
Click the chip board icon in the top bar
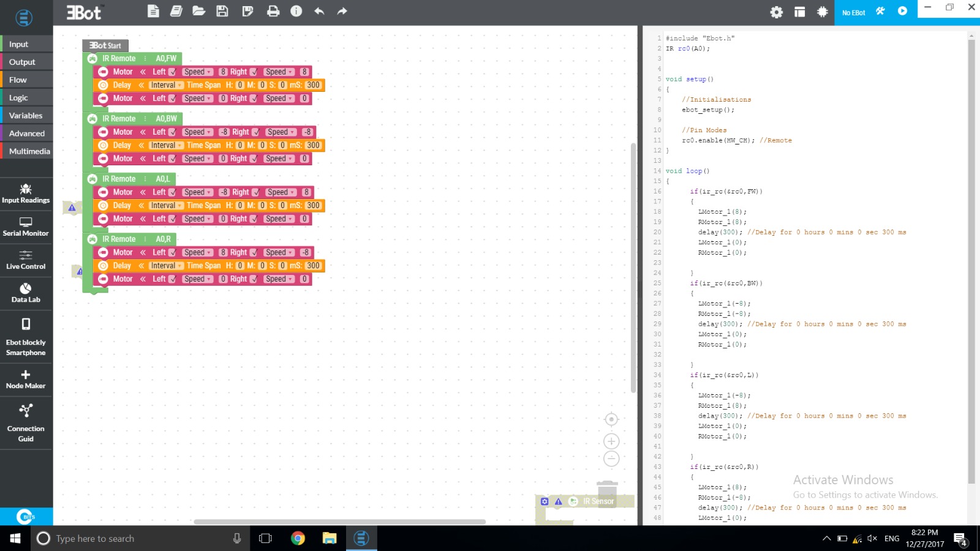click(823, 12)
